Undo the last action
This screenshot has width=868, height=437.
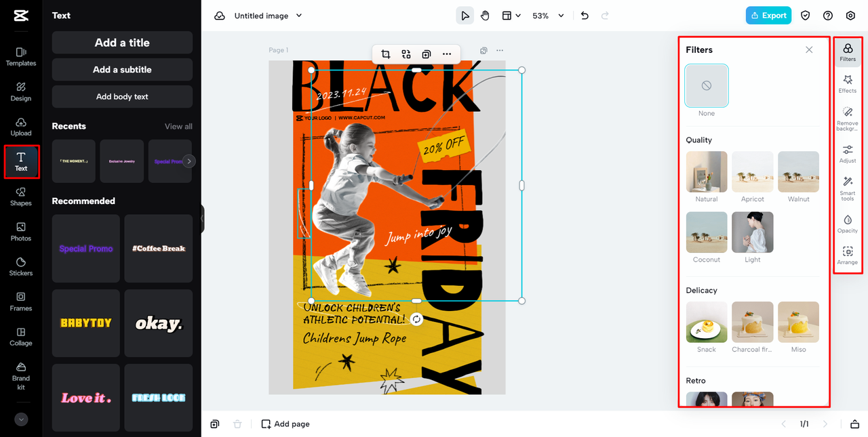(x=585, y=16)
